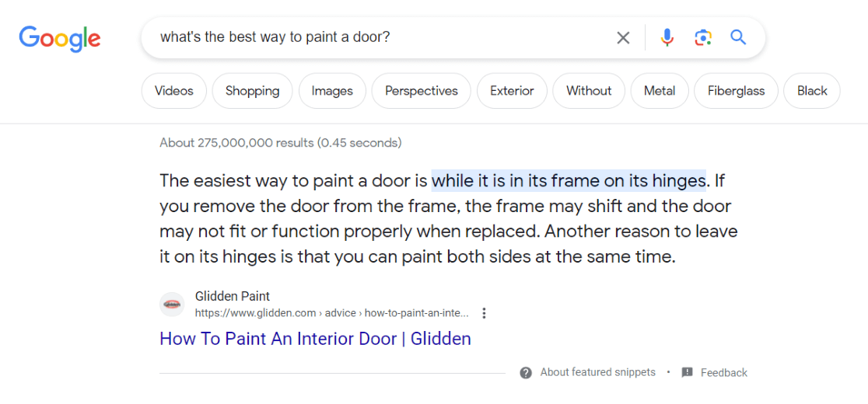Apply the Exterior topic chip
Image resolution: width=868 pixels, height=404 pixels.
512,91
